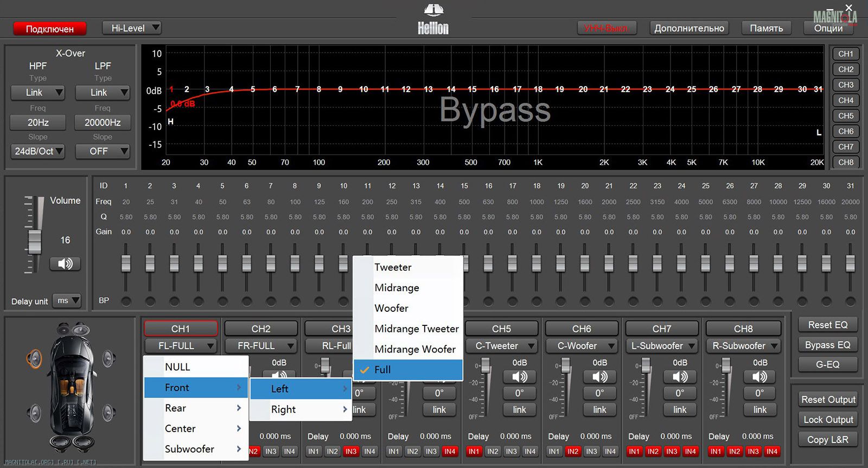
Task: Expand Rear submenu in channel menu
Action: pos(196,408)
